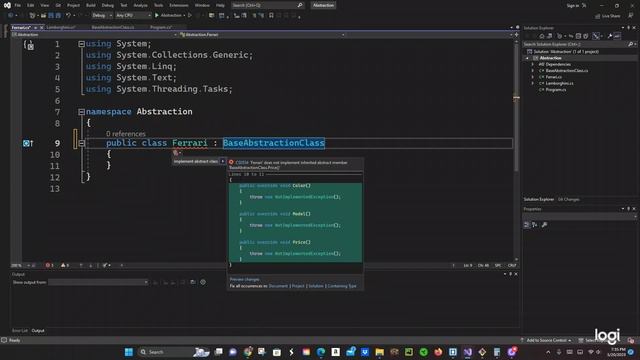Click Switch Views icon in Solution Explorer
Image resolution: width=640 pixels, height=360 pixels.
(549, 36)
